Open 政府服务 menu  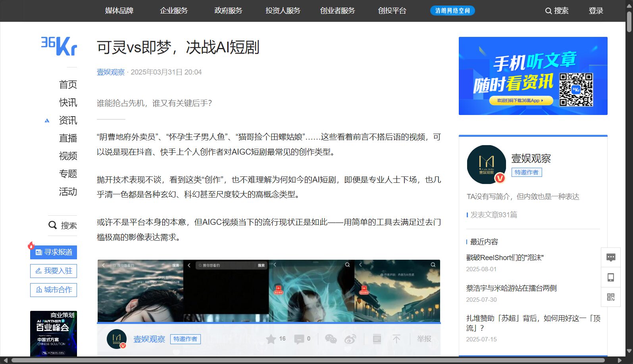click(x=228, y=11)
